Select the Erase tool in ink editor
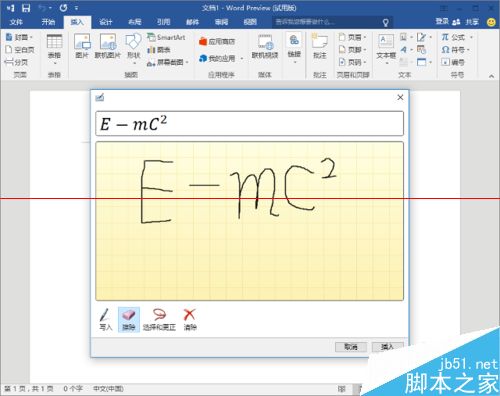Viewport: 500px width, 396px height. point(129,319)
